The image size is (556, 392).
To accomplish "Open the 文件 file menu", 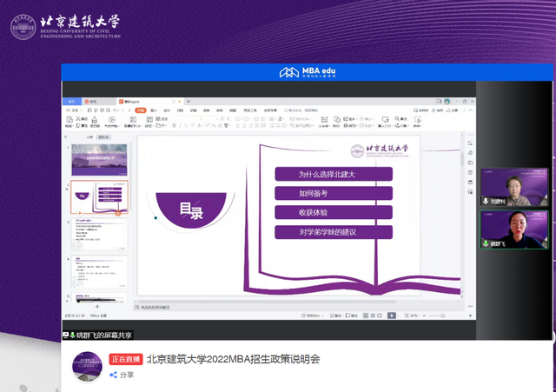I will pos(74,110).
